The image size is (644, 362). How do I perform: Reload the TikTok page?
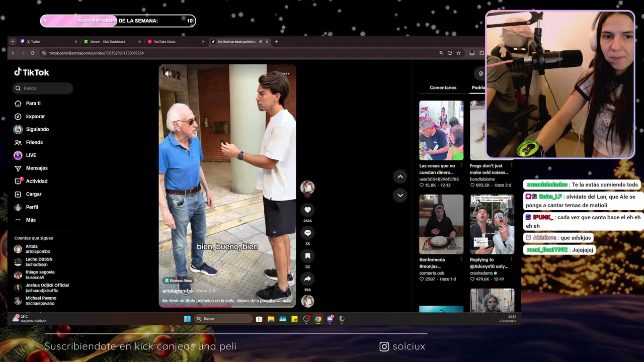click(x=32, y=53)
